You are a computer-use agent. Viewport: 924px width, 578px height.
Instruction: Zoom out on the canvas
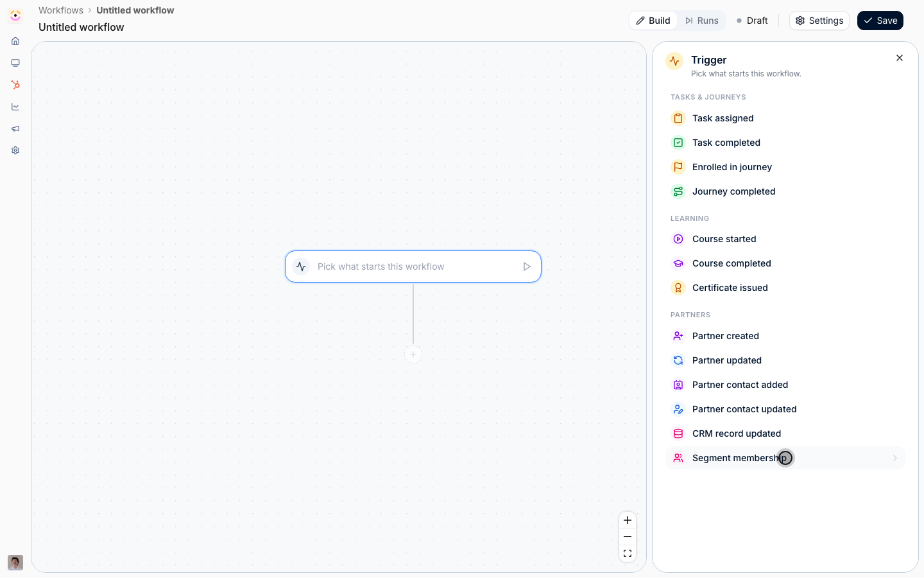tap(628, 537)
